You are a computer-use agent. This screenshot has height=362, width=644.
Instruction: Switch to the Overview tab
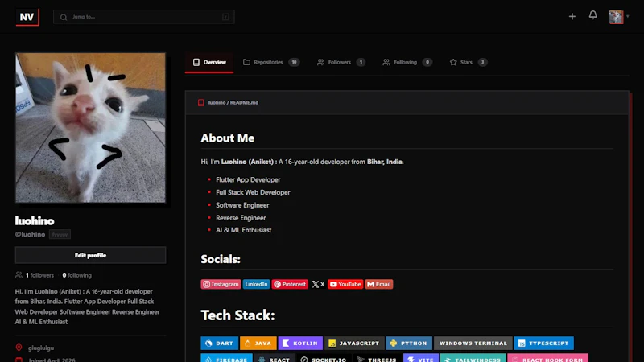coord(209,63)
